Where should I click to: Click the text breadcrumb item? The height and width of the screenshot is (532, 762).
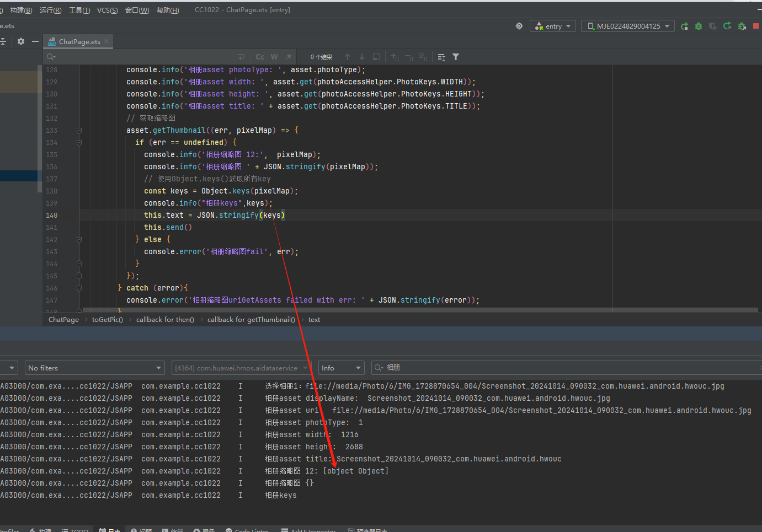[314, 320]
